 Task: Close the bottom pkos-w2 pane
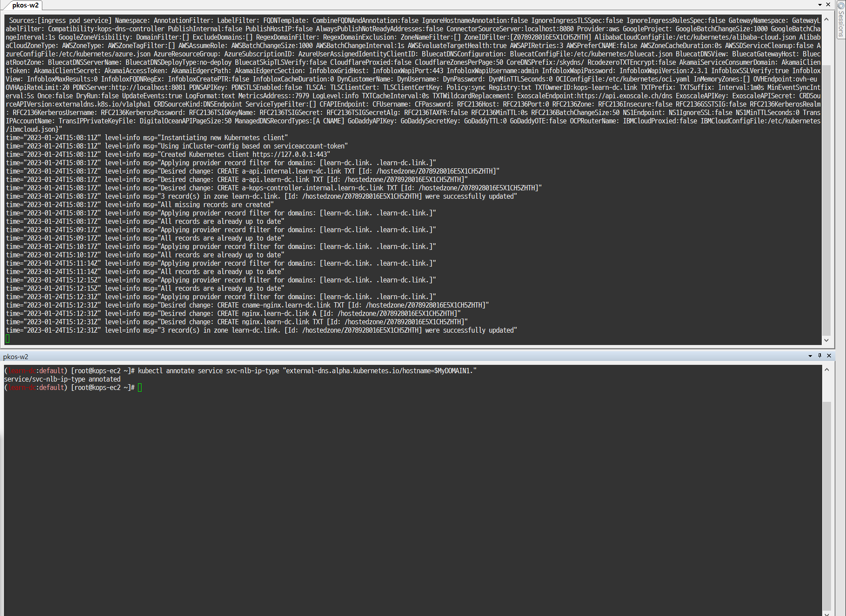click(828, 356)
